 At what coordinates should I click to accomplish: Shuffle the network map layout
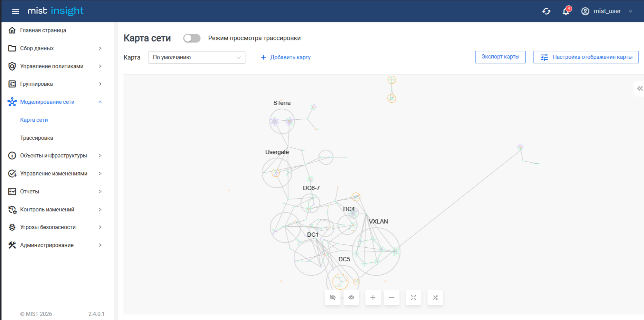point(435,298)
